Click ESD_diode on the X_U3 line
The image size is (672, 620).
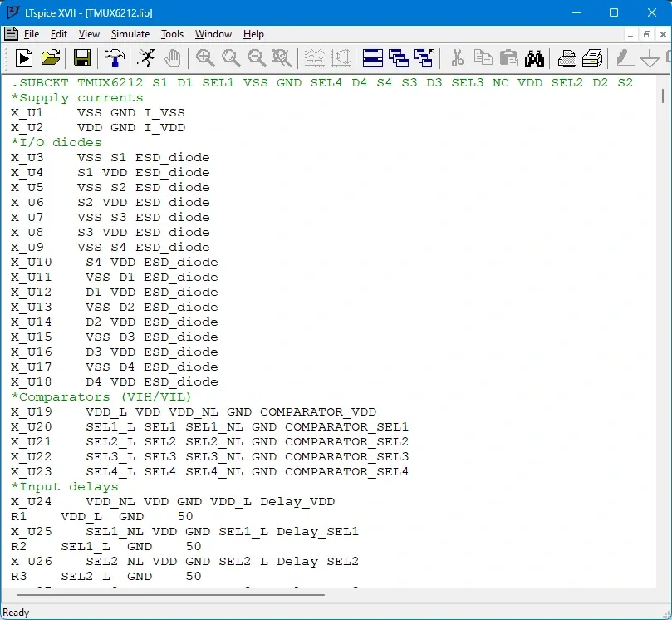click(x=173, y=157)
